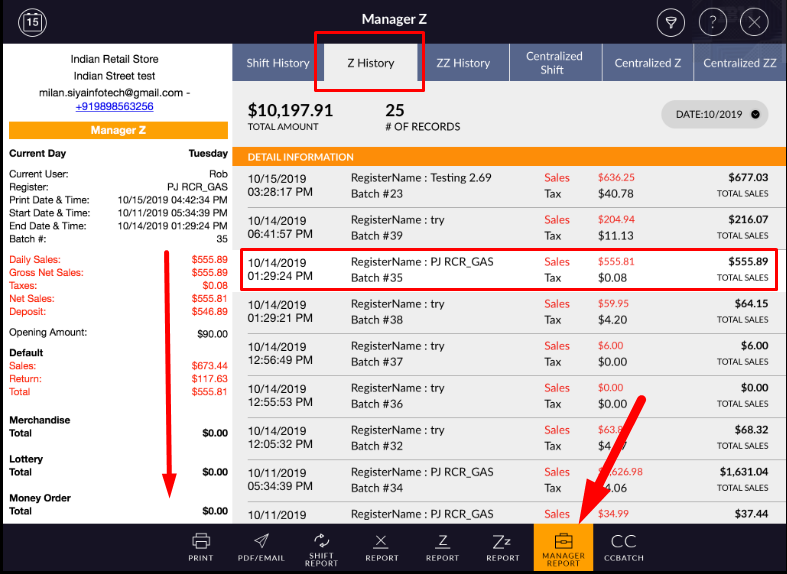
Task: Select the Batch #23 Testing 2.69 record
Action: click(x=508, y=185)
